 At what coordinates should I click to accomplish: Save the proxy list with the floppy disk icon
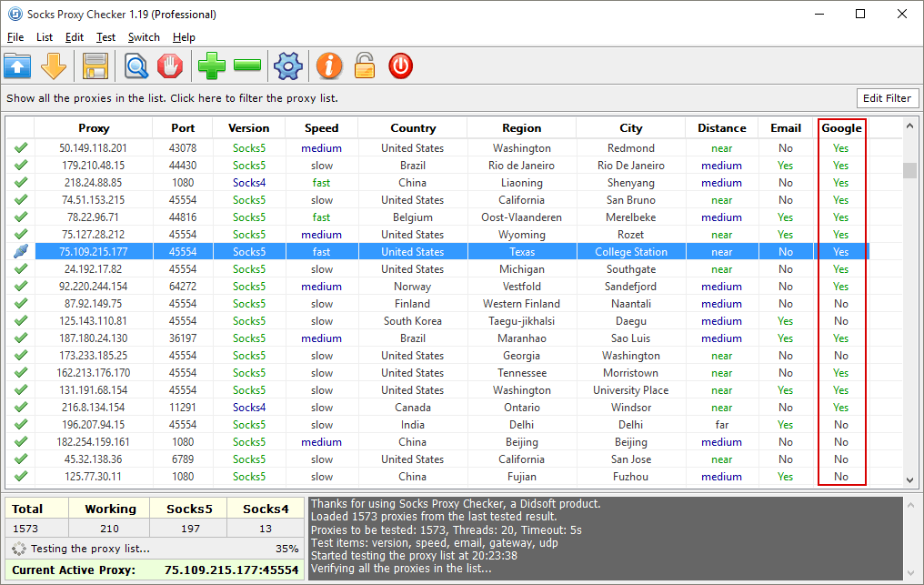[x=95, y=66]
